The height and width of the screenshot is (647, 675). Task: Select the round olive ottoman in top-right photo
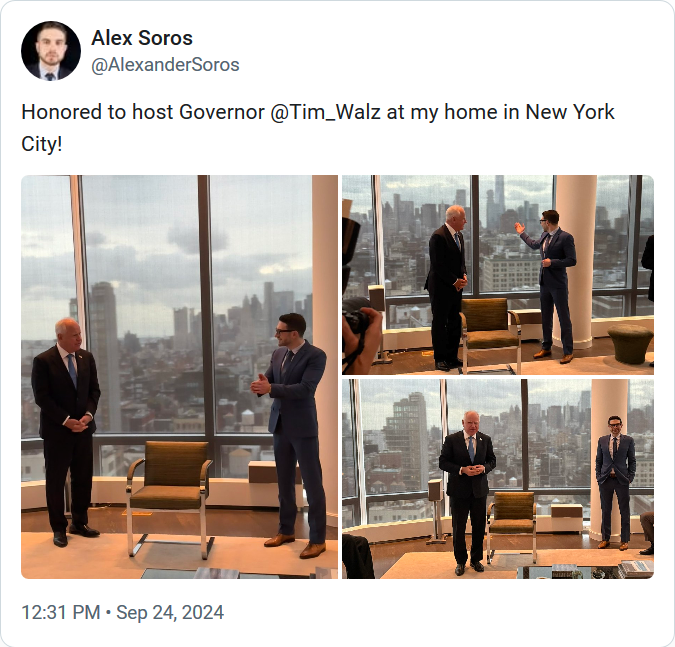[x=630, y=343]
